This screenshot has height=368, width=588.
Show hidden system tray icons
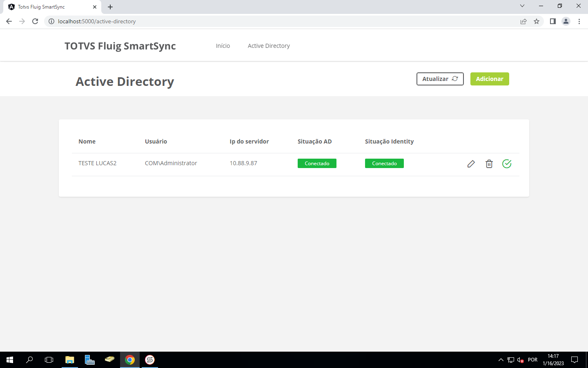(501, 360)
